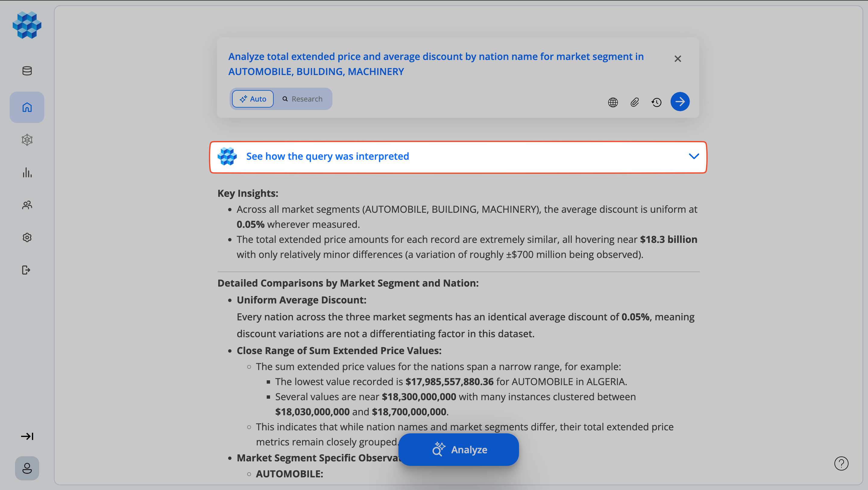Open the database icon in sidebar
The height and width of the screenshot is (490, 868).
[x=27, y=71]
